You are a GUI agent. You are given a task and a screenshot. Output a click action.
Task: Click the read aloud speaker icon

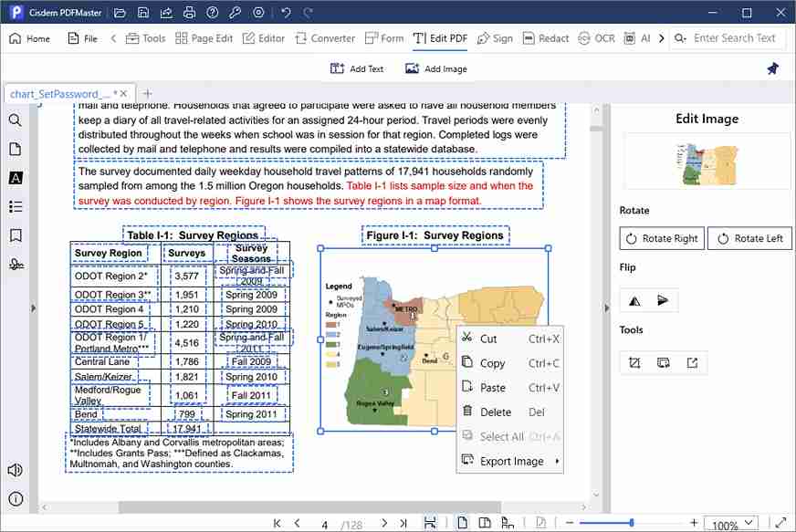coord(16,470)
